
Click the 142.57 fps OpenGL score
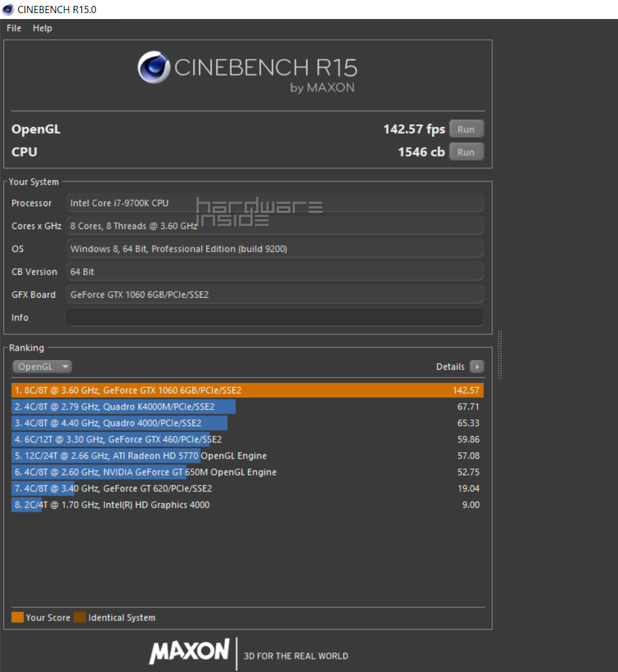414,129
